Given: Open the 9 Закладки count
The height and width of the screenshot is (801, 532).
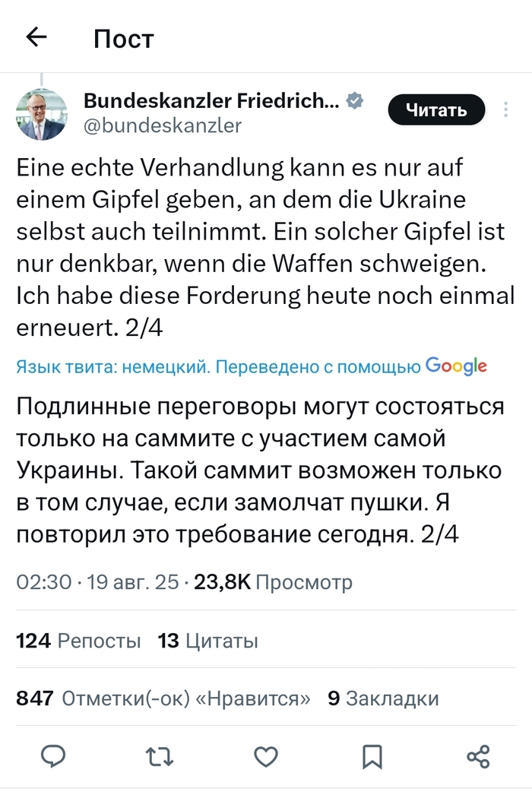Looking at the screenshot, I should point(382,698).
